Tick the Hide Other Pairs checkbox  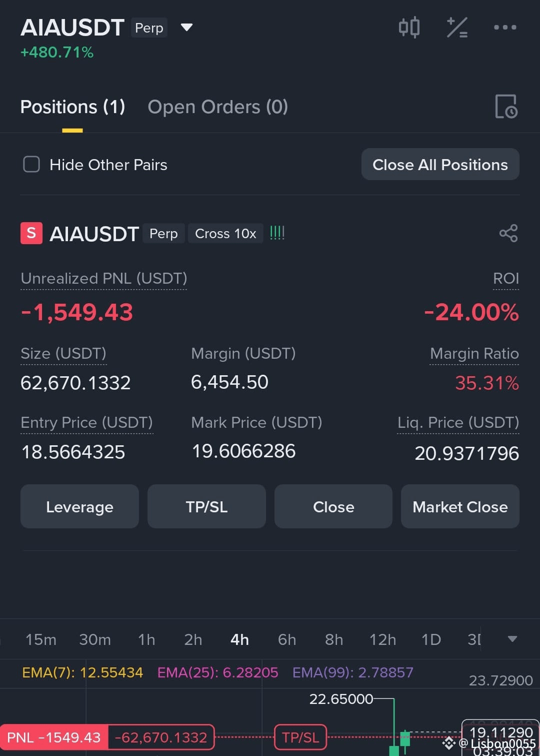pos(31,164)
